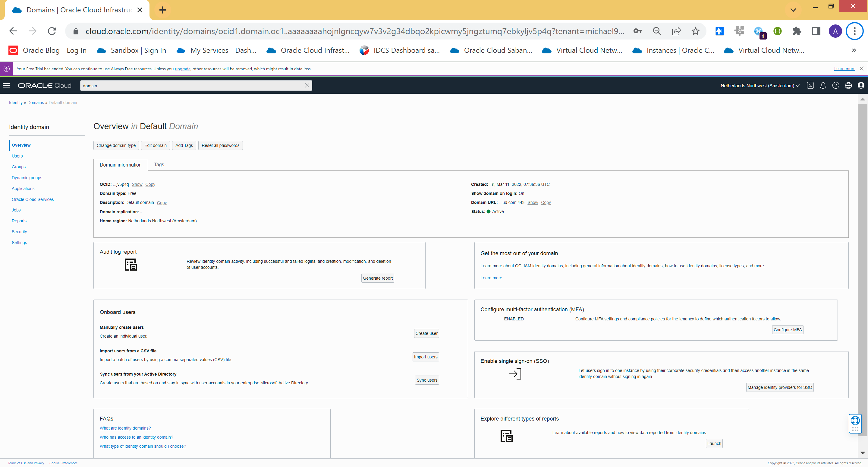This screenshot has height=467, width=868.
Task: Click the Generate report button
Action: click(377, 278)
